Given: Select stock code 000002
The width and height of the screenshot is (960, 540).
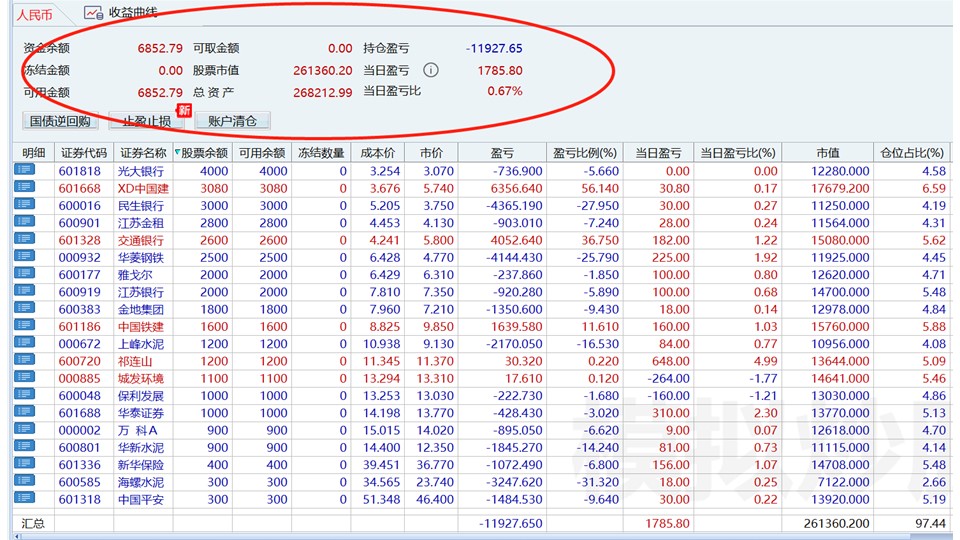Looking at the screenshot, I should tap(80, 430).
